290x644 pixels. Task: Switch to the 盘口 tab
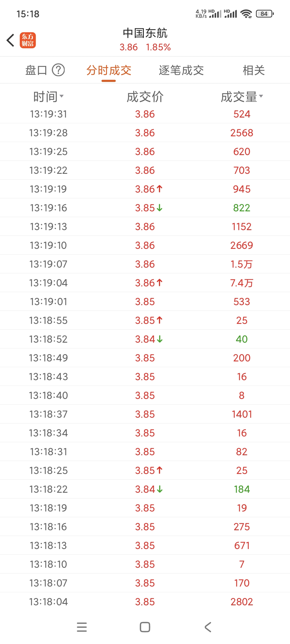coord(36,70)
